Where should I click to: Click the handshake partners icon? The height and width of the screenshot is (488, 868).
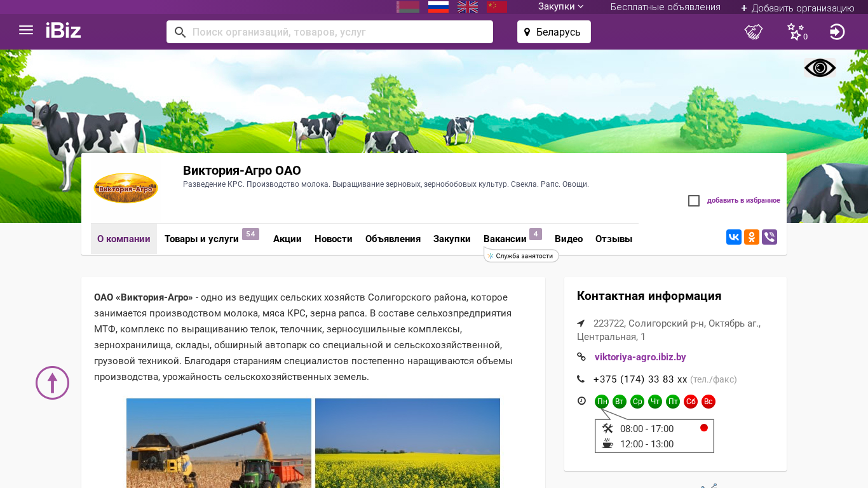(x=754, y=32)
